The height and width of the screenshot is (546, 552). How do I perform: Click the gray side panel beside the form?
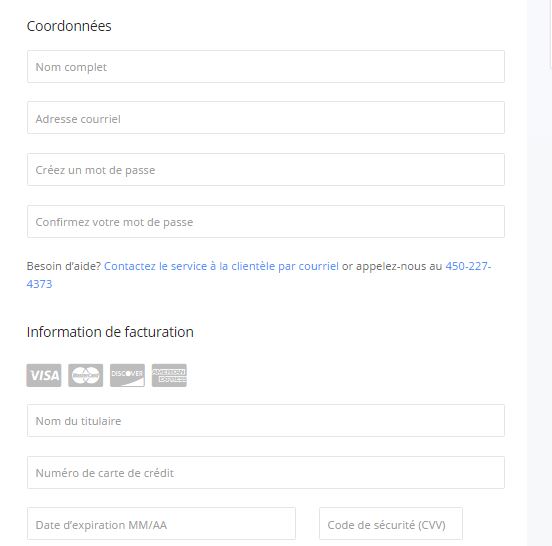[x=539, y=273]
